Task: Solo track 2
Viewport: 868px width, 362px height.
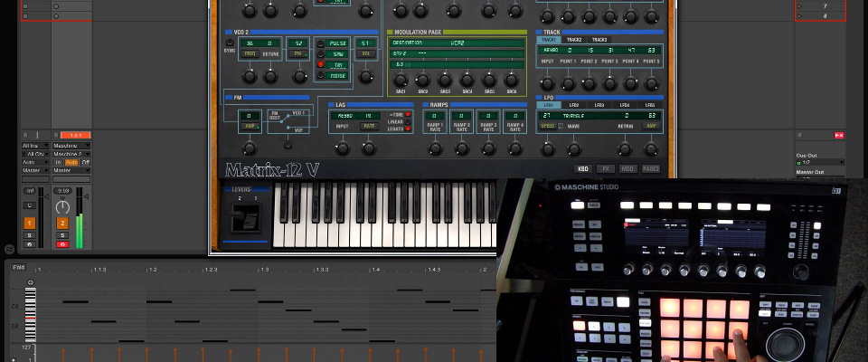Action: (x=62, y=235)
